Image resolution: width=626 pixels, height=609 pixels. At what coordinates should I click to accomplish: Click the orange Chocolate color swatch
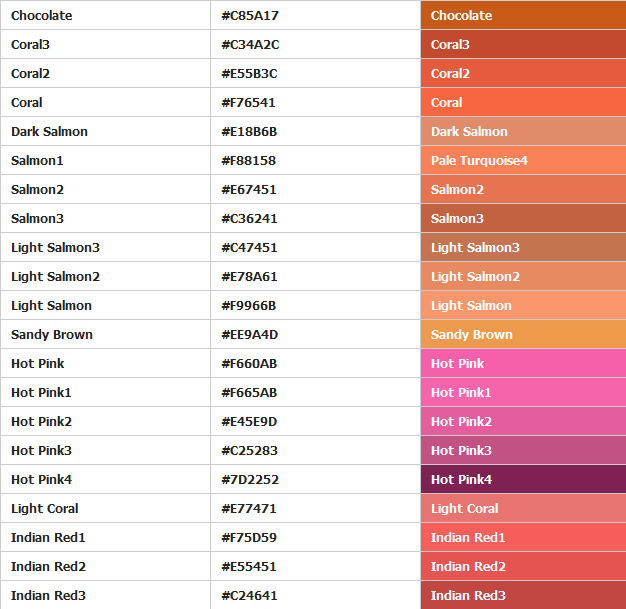click(x=523, y=16)
